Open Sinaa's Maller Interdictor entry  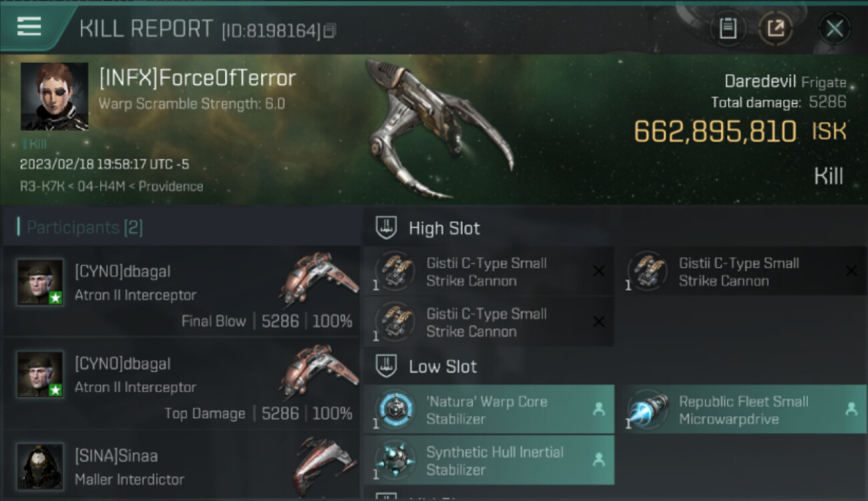click(x=181, y=467)
